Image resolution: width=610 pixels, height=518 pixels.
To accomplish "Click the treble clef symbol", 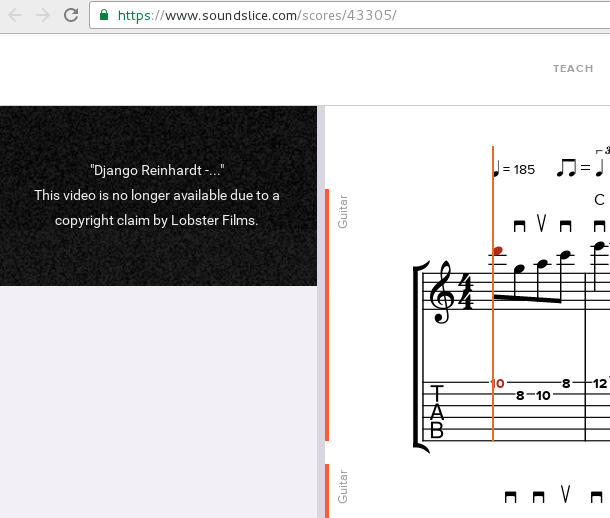I will (x=442, y=292).
